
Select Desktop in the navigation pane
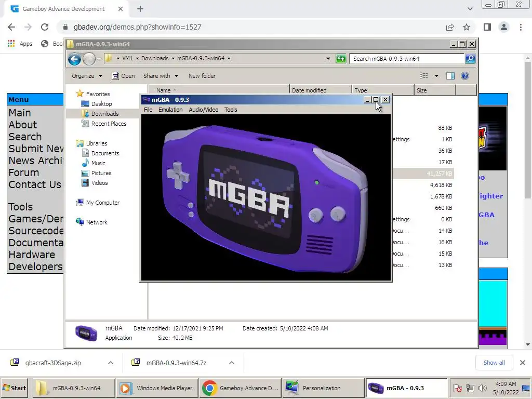[101, 104]
